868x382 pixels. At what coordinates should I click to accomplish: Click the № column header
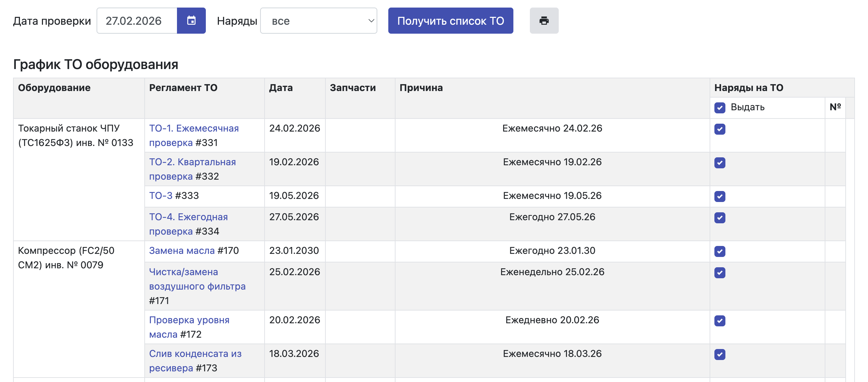(x=835, y=107)
